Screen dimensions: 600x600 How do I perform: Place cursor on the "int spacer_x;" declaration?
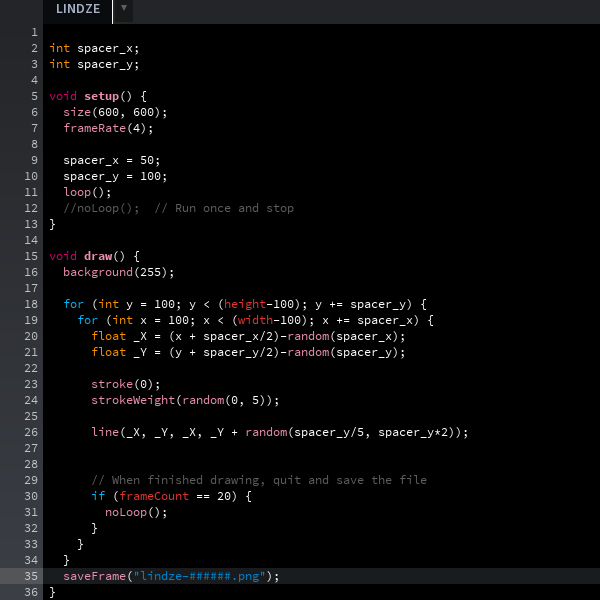[x=94, y=48]
